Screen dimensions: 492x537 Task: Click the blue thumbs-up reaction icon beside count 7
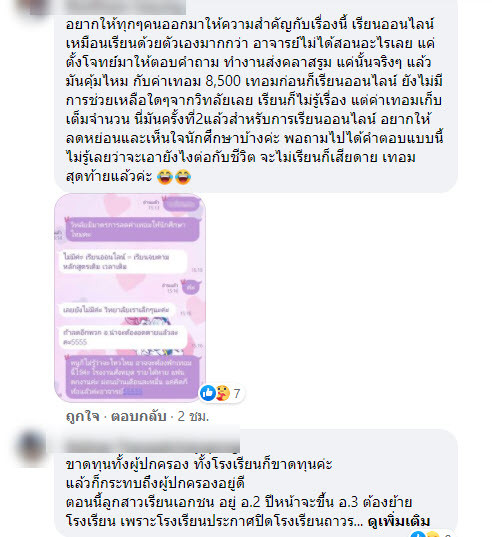pos(208,393)
